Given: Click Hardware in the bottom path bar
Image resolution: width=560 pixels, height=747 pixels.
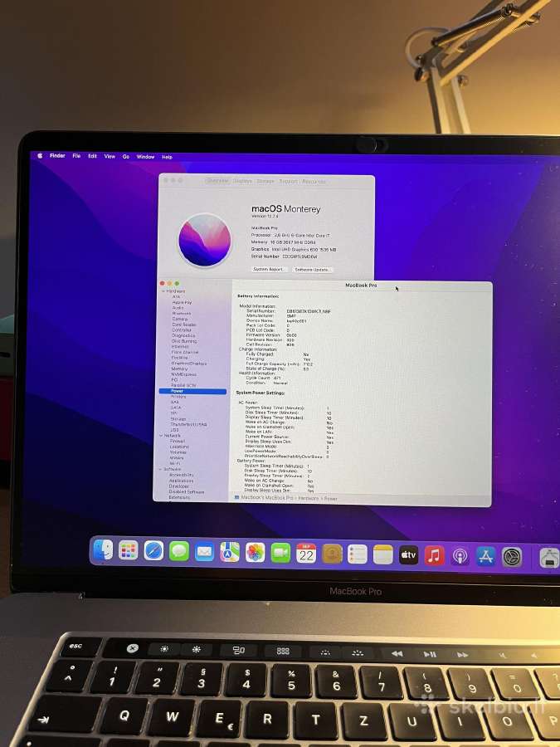Looking at the screenshot, I should (x=309, y=498).
